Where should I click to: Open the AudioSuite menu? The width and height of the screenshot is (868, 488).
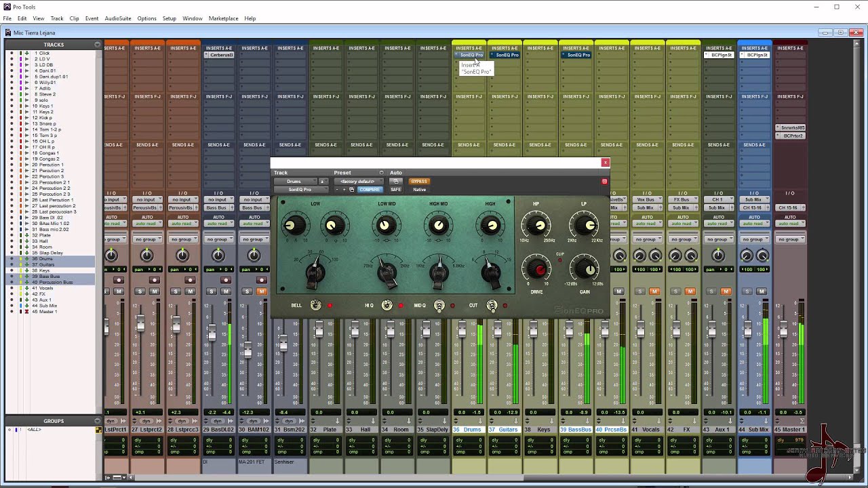pos(118,18)
